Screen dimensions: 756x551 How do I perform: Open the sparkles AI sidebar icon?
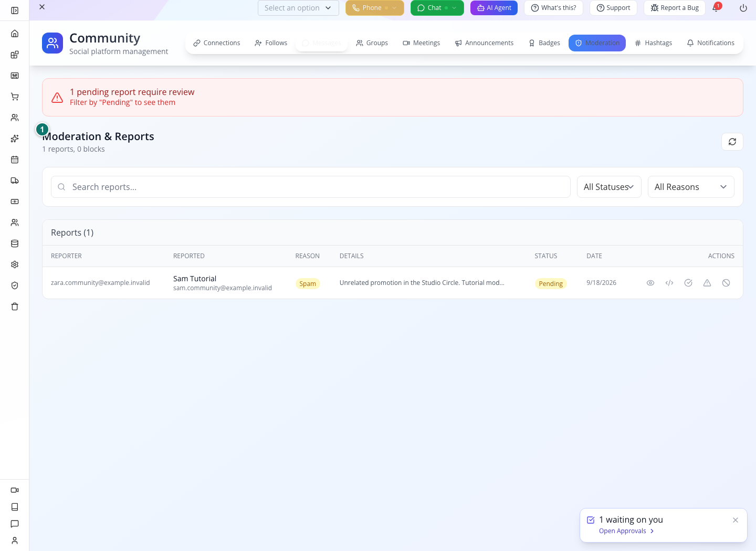point(15,139)
